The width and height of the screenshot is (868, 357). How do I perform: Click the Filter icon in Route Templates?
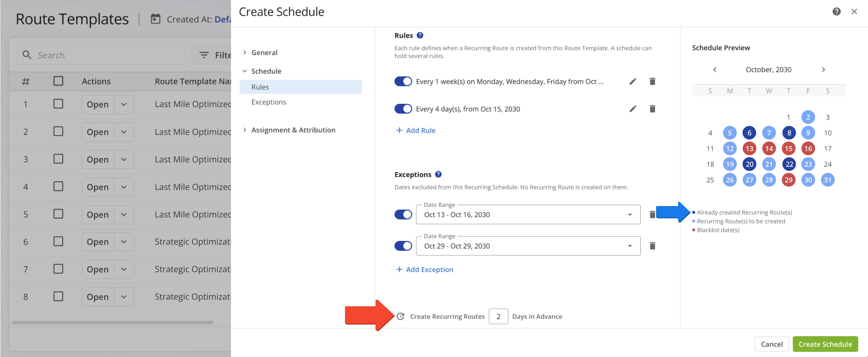[204, 55]
